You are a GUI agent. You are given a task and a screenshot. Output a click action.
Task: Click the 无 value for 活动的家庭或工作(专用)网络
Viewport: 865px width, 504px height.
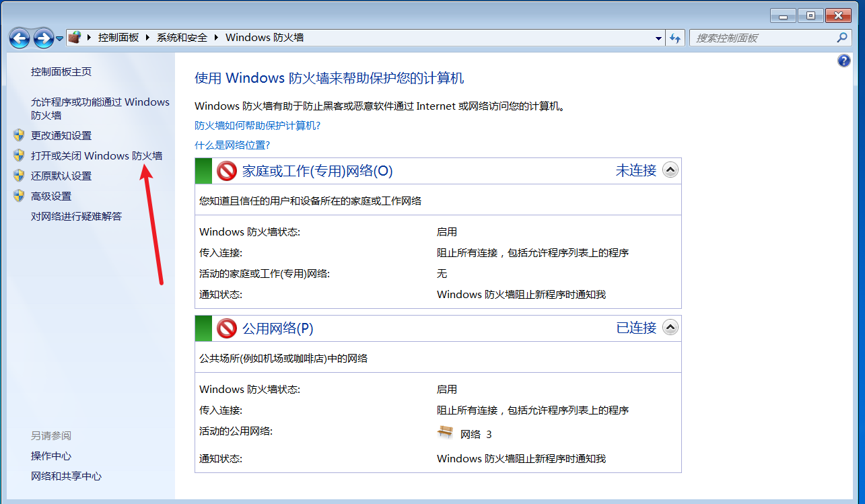442,273
